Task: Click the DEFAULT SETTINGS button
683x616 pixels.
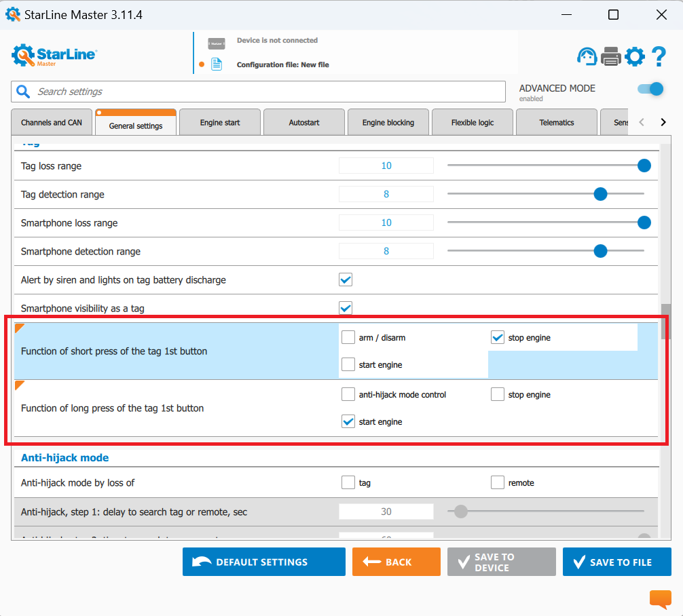Action: (x=264, y=562)
